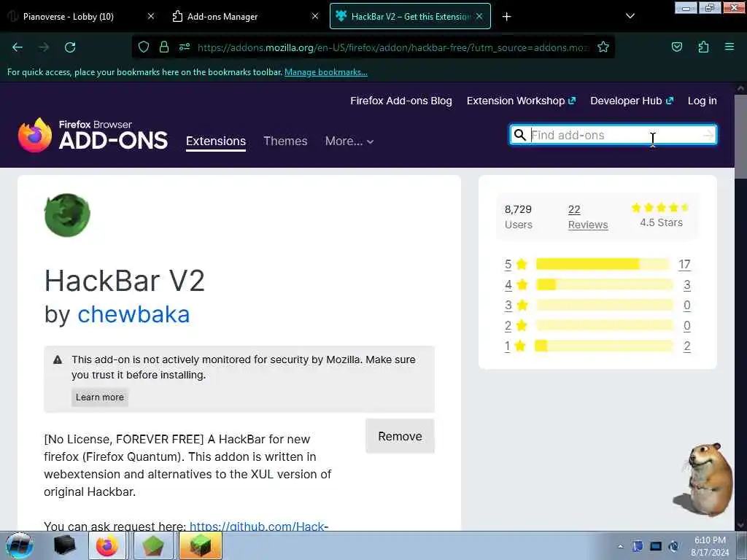Open the tracking protection shield icon
The image size is (747, 560).
(144, 47)
